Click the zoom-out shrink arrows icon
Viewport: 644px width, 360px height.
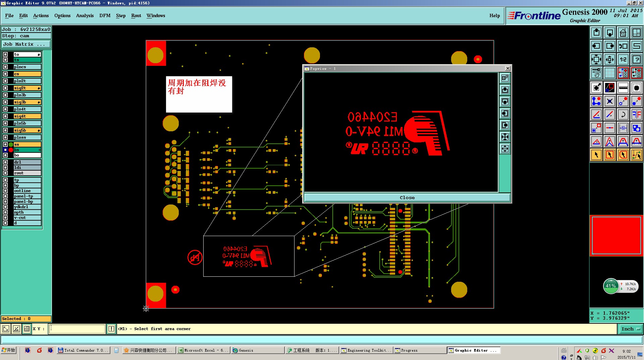click(x=610, y=59)
